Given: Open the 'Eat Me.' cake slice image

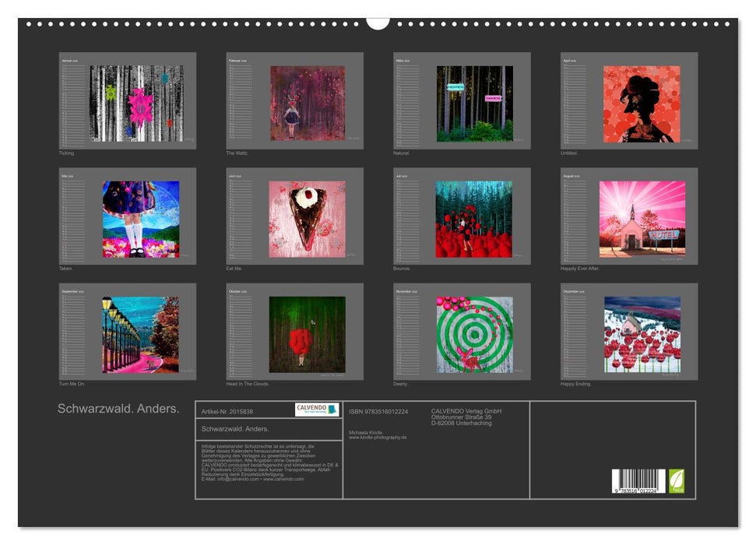Looking at the screenshot, I should 307,219.
